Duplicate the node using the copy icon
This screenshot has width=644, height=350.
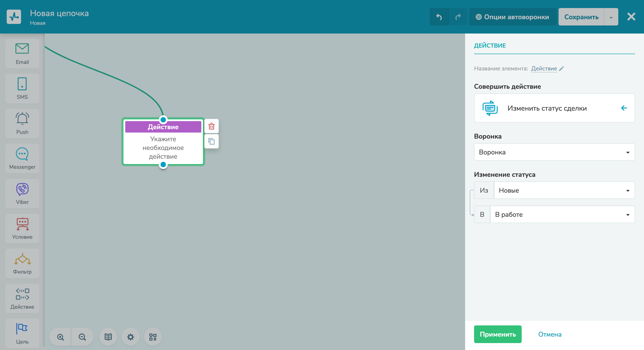(x=211, y=141)
